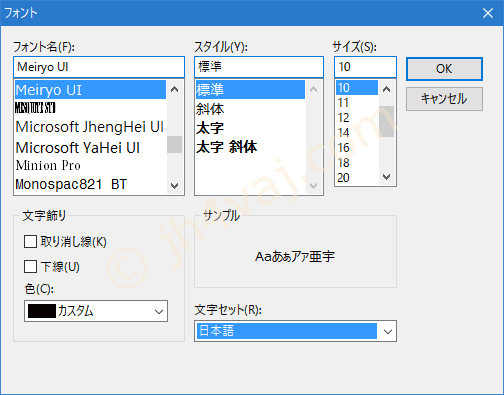Select Monospac821 BT font
The image size is (504, 395).
90,184
